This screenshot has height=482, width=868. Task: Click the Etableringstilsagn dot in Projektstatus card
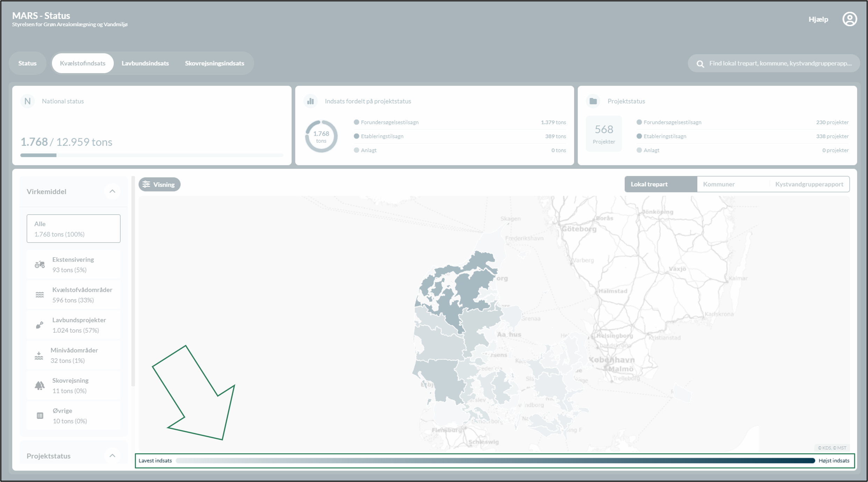tap(639, 136)
